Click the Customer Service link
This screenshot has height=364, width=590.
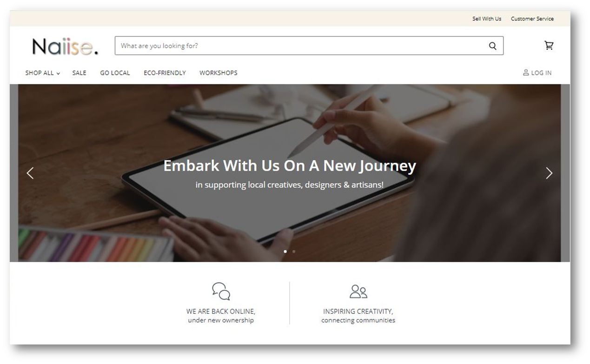coord(532,19)
